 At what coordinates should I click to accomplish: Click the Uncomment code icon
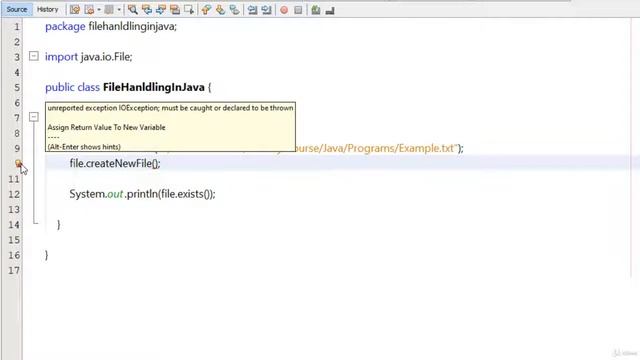(x=330, y=10)
